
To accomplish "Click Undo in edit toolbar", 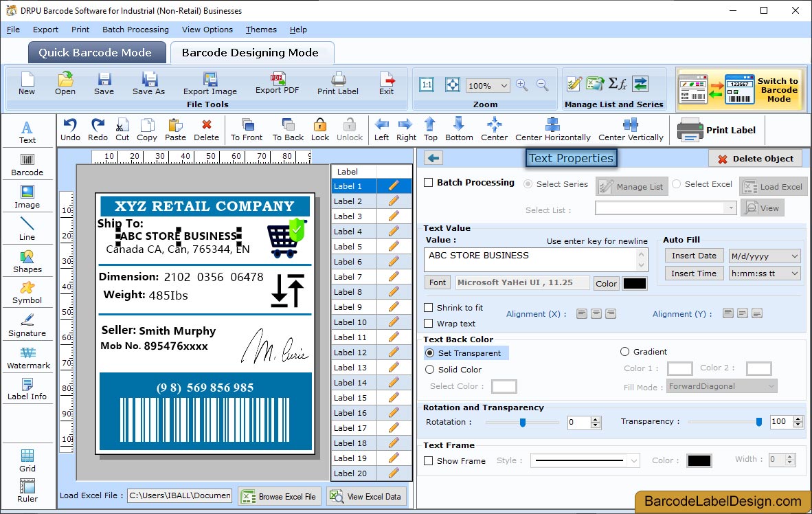I will coord(70,130).
